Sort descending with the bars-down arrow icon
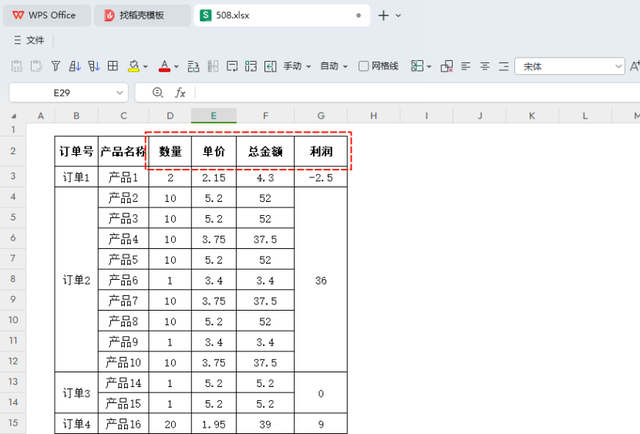Screen dimensions: 640x434 tap(94, 66)
